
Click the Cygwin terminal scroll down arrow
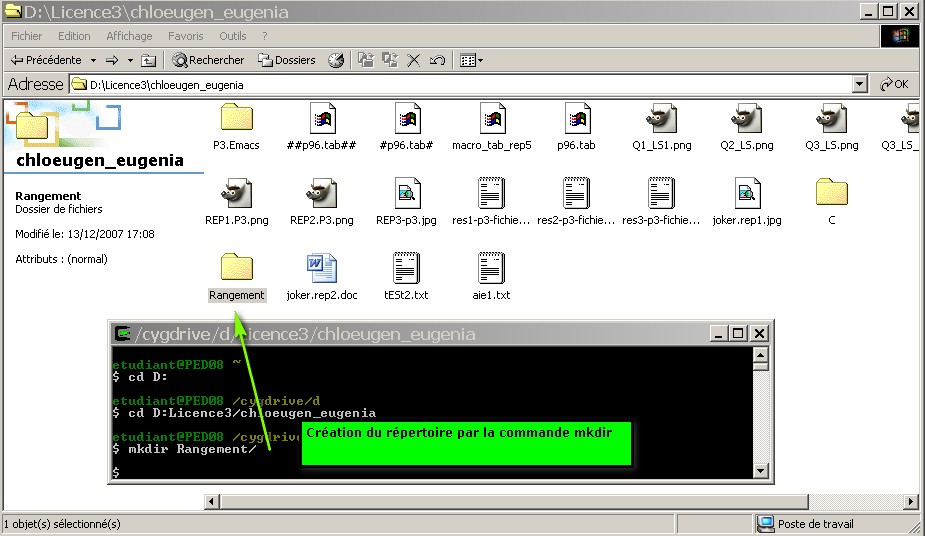click(x=760, y=471)
